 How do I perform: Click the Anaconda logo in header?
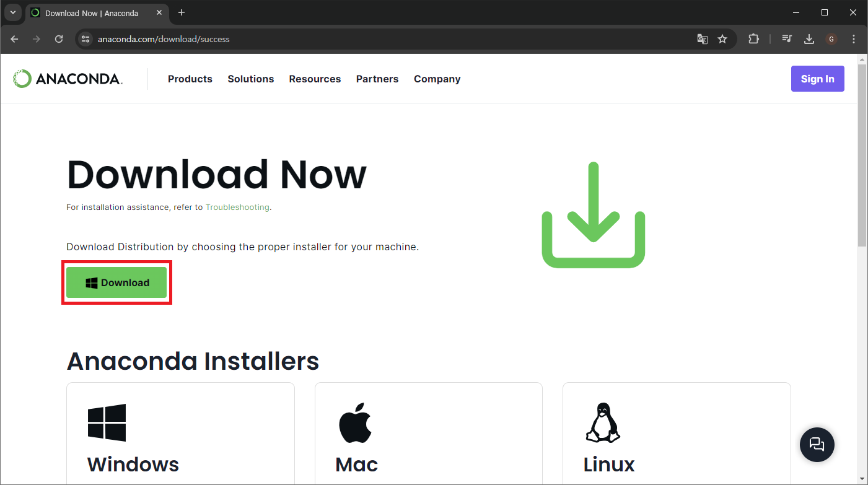click(68, 79)
